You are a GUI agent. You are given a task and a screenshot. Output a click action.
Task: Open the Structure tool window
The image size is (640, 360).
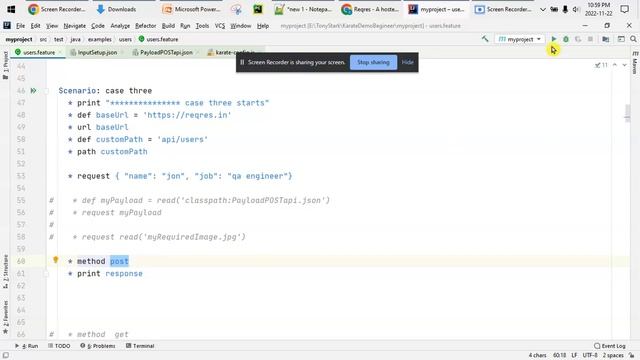click(5, 272)
